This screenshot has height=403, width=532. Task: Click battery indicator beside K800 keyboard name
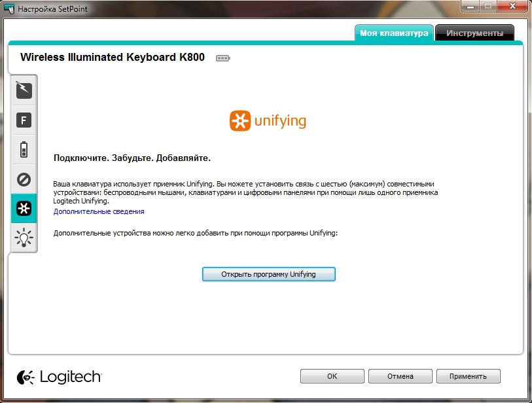click(x=223, y=58)
